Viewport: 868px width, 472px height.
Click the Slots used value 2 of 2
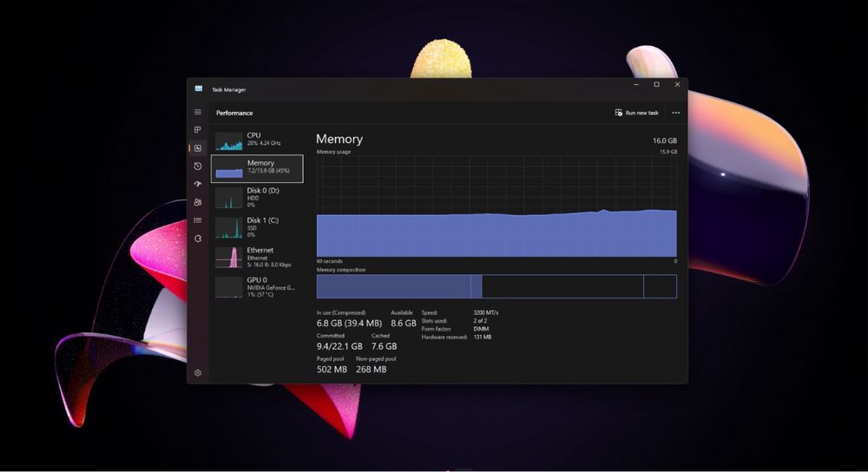point(480,321)
